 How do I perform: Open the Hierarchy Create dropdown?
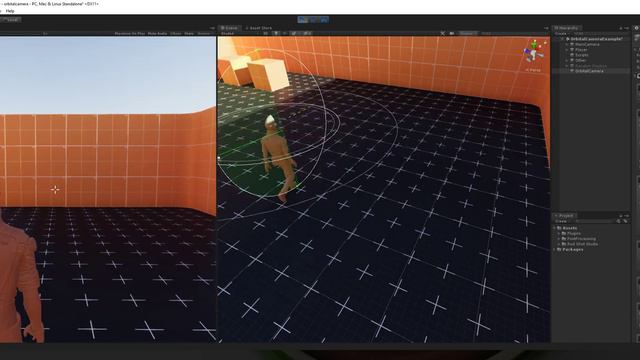561,33
